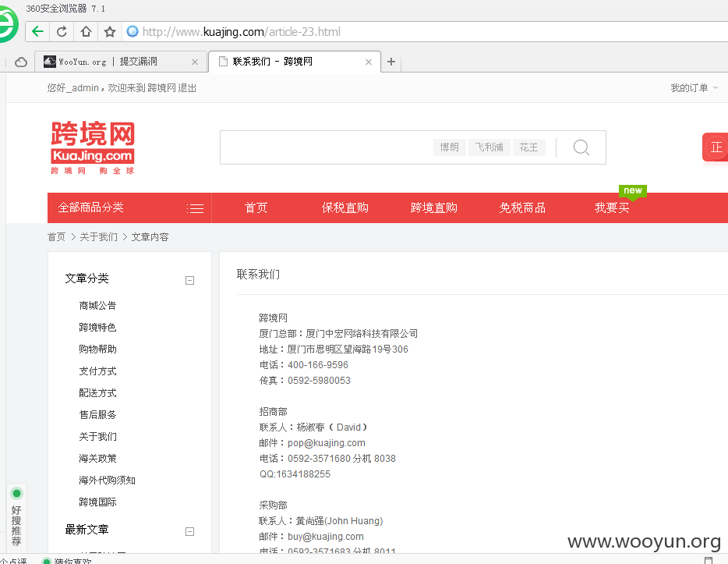The image size is (728, 564).
Task: Bookmark this page with the star icon
Action: tap(110, 31)
